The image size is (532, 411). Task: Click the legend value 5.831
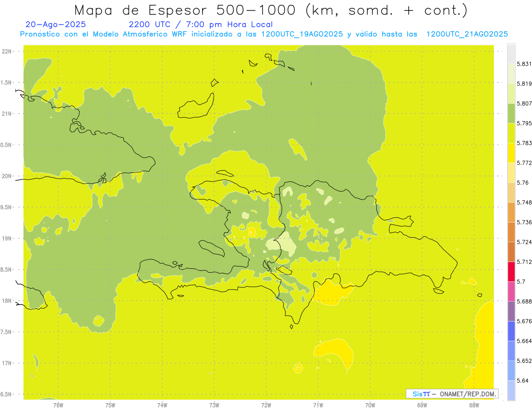coord(524,64)
